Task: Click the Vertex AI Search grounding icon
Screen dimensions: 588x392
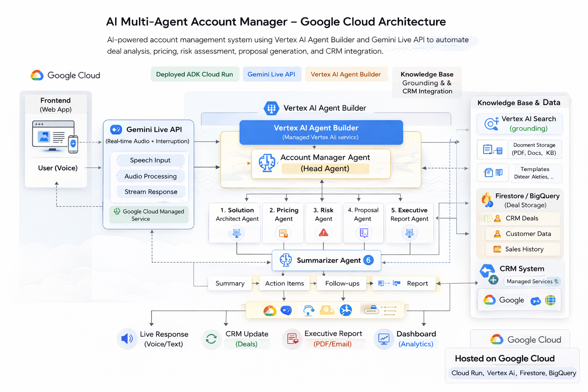Action: coord(492,123)
